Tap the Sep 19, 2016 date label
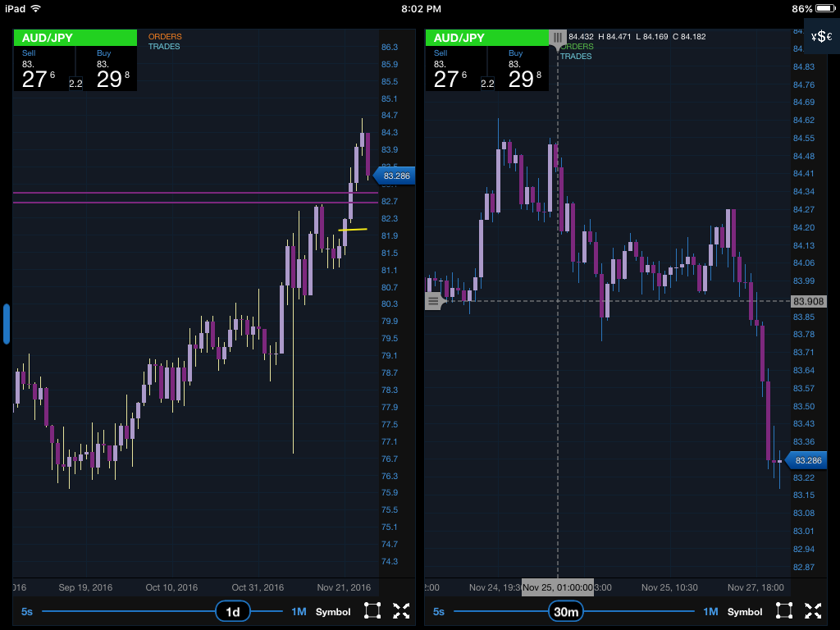The width and height of the screenshot is (840, 630). click(85, 587)
